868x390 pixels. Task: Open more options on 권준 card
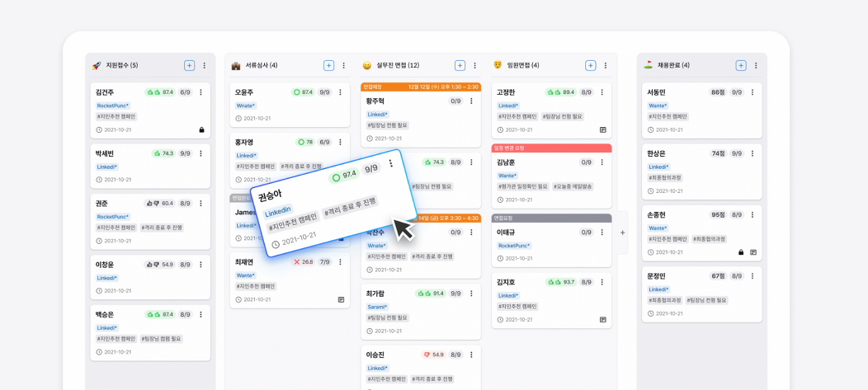(201, 204)
